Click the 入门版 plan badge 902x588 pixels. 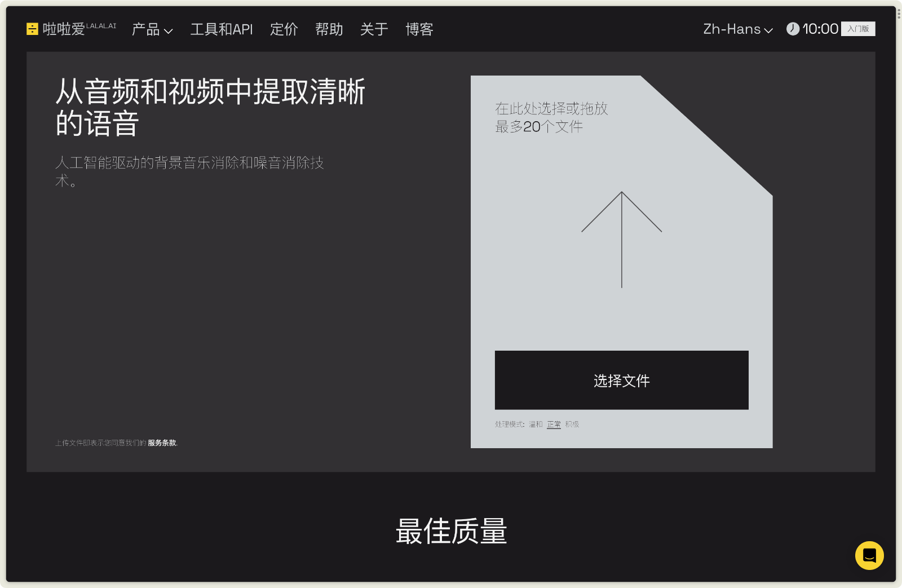[x=858, y=29]
